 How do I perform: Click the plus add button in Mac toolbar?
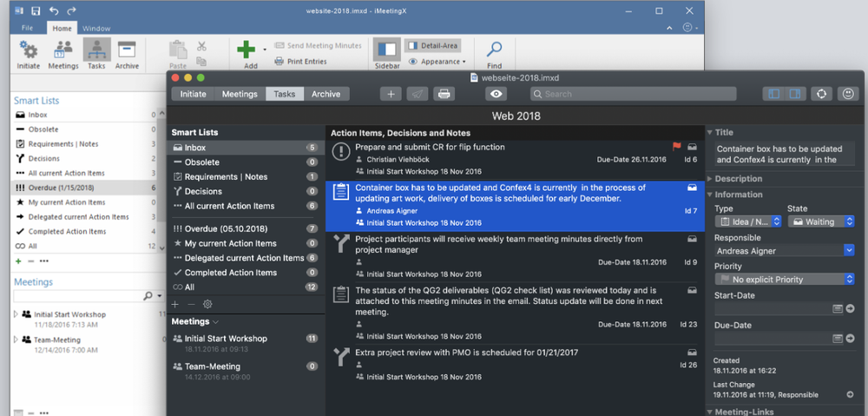391,94
